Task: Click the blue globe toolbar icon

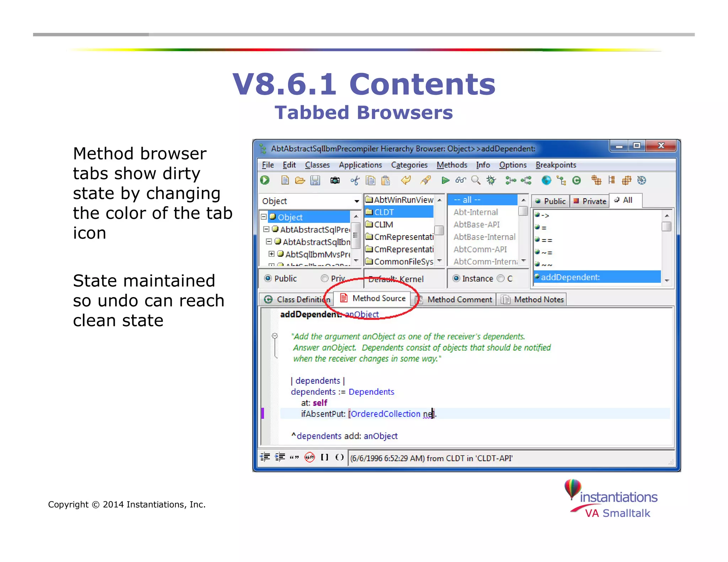Action: tap(546, 180)
